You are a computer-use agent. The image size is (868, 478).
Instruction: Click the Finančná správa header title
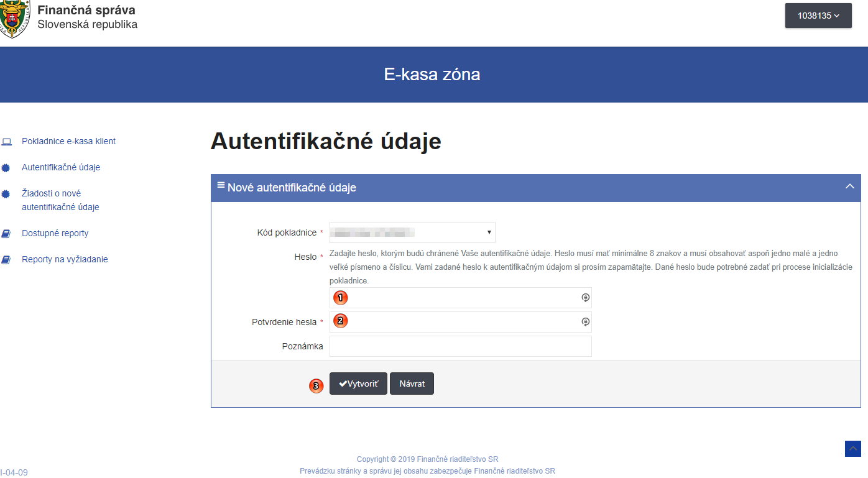point(86,11)
